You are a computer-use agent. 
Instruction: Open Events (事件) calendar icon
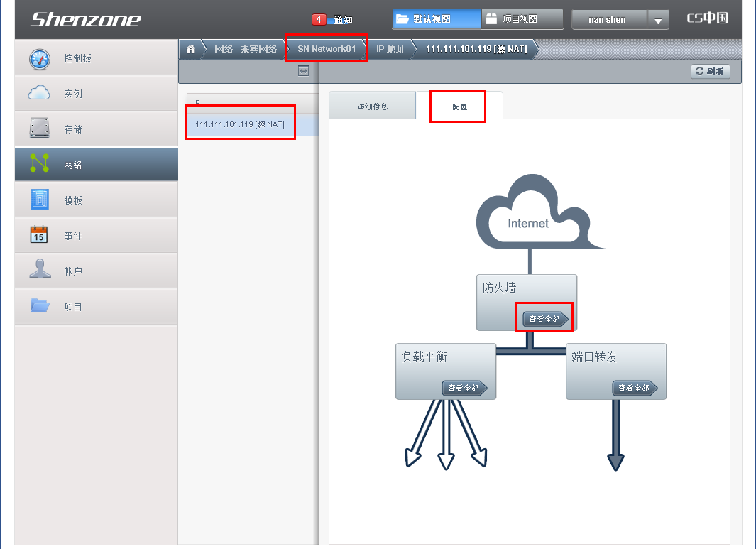point(40,235)
